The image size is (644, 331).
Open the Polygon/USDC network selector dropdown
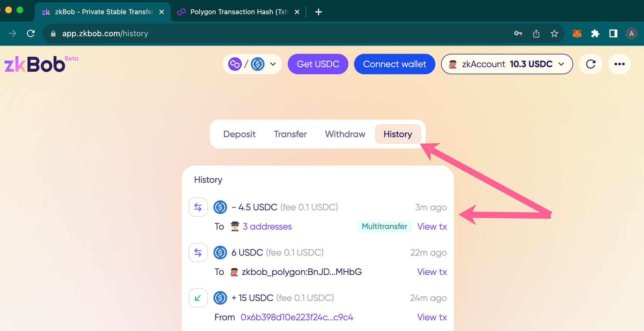pos(252,64)
